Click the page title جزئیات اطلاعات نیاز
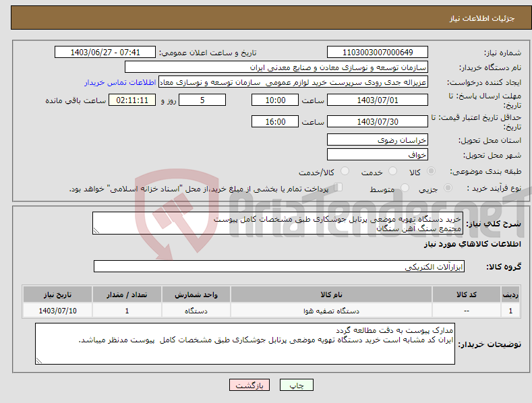532x403 pixels. tap(482, 18)
